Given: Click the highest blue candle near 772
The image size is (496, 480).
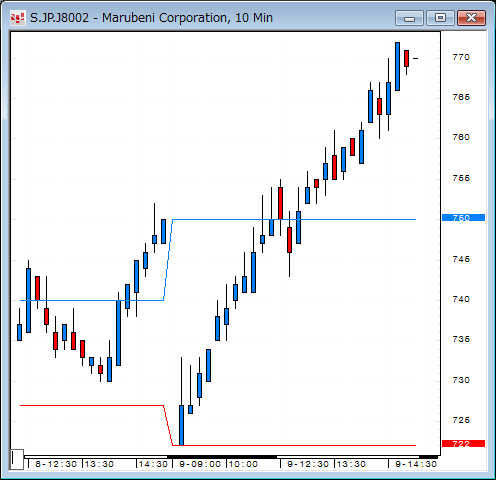Looking at the screenshot, I should click(x=397, y=66).
